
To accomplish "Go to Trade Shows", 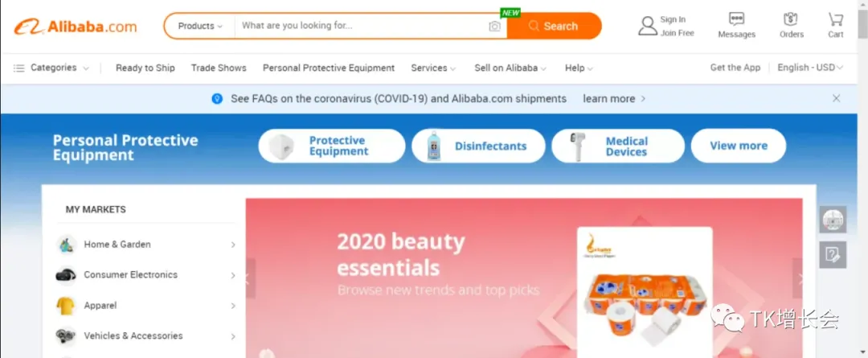I will [219, 68].
